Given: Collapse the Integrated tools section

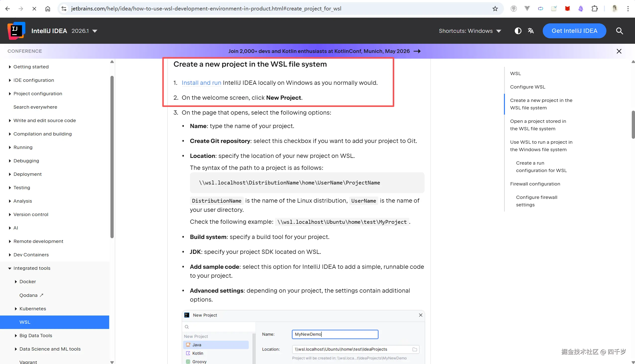Looking at the screenshot, I should pos(10,268).
